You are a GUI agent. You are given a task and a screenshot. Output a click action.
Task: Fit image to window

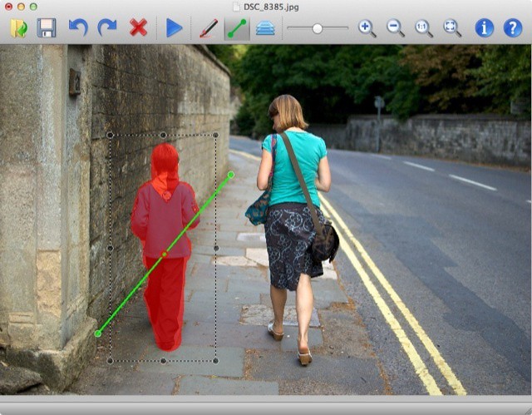click(x=452, y=28)
